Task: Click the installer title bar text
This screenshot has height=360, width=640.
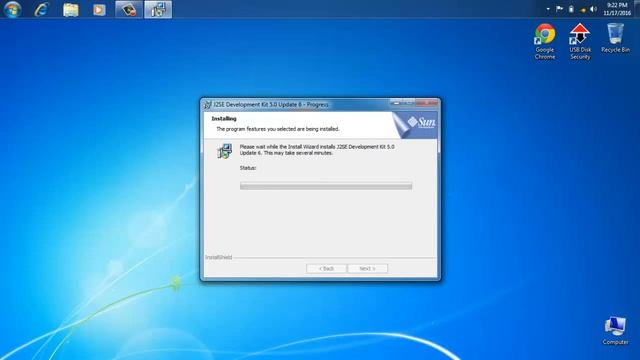Action: tap(271, 104)
